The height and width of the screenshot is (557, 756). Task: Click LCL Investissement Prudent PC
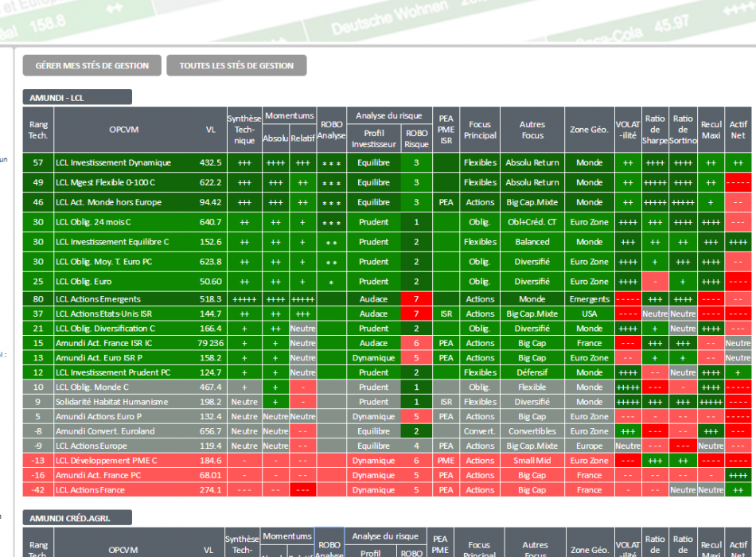[113, 372]
